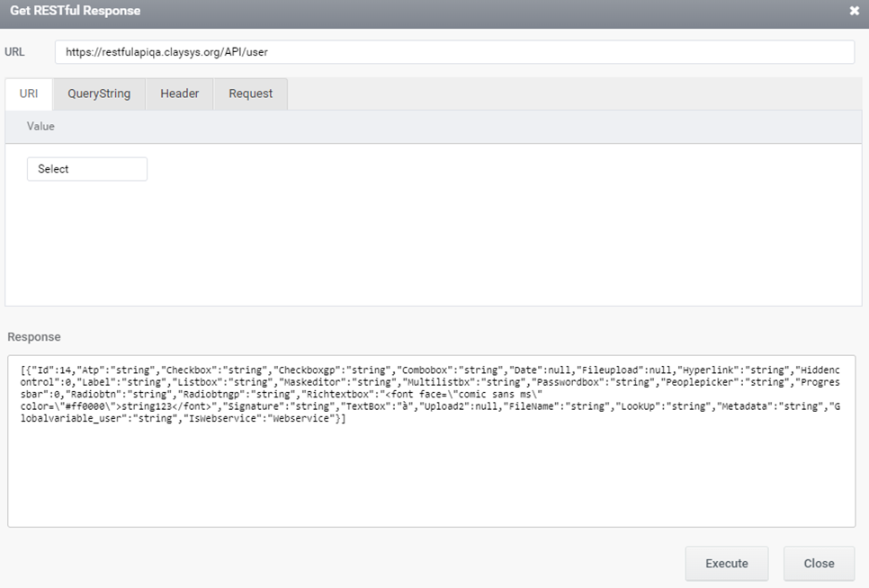Click the empty tab strip area beside Request
The height and width of the screenshot is (588, 869).
click(x=574, y=94)
